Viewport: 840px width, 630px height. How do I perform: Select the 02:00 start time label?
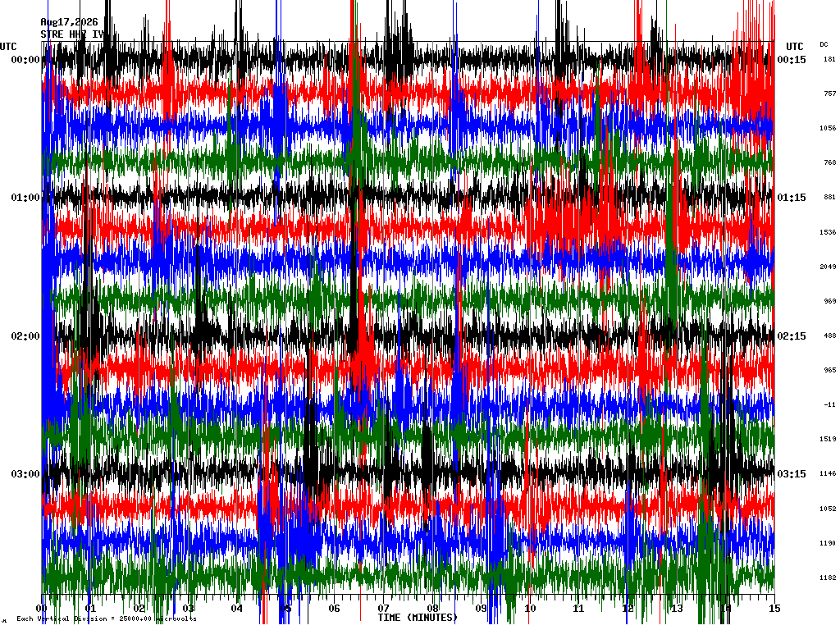(x=25, y=336)
